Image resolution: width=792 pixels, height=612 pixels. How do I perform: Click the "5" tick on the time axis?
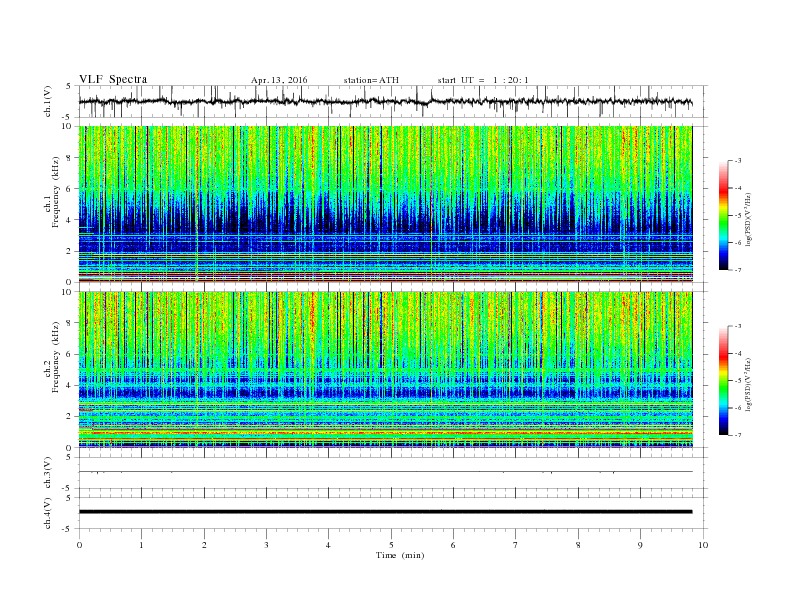(x=391, y=545)
